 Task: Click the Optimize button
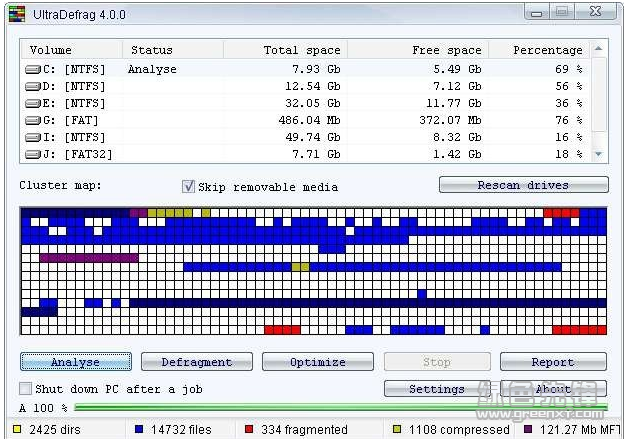[318, 362]
